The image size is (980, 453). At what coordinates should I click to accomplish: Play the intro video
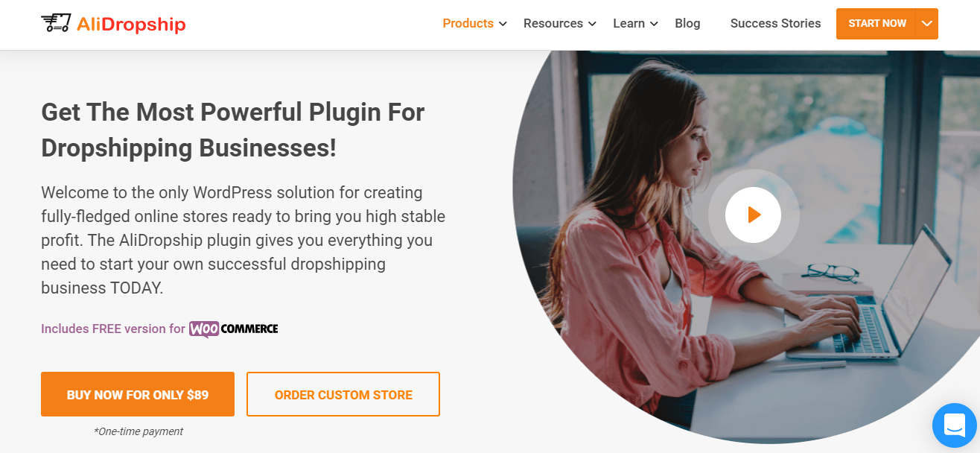point(753,215)
